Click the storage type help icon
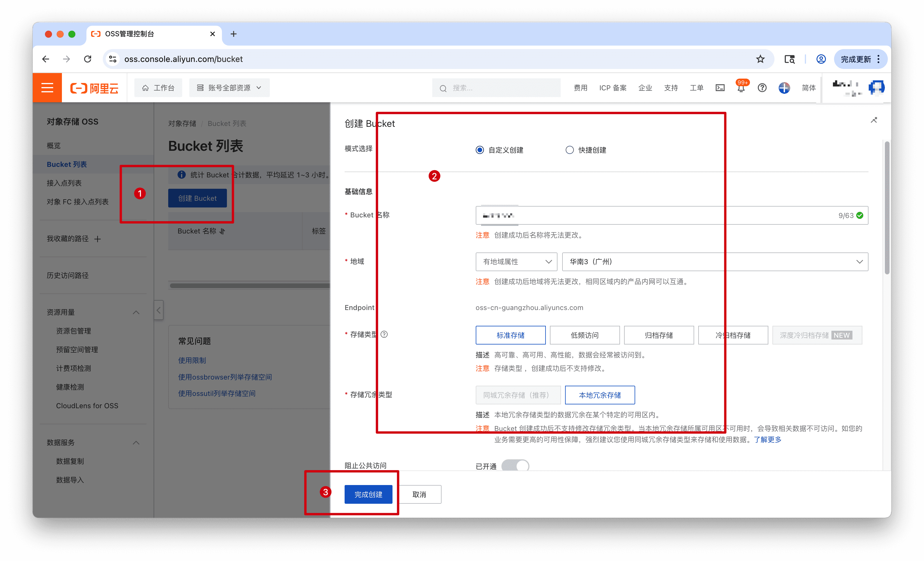Viewport: 924px width, 561px height. (x=384, y=334)
